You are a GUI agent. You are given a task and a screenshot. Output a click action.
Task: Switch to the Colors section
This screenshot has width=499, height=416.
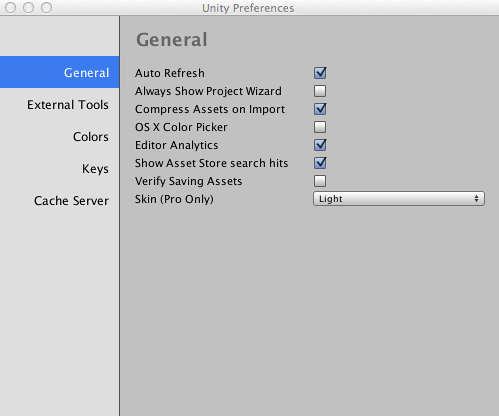click(x=59, y=137)
